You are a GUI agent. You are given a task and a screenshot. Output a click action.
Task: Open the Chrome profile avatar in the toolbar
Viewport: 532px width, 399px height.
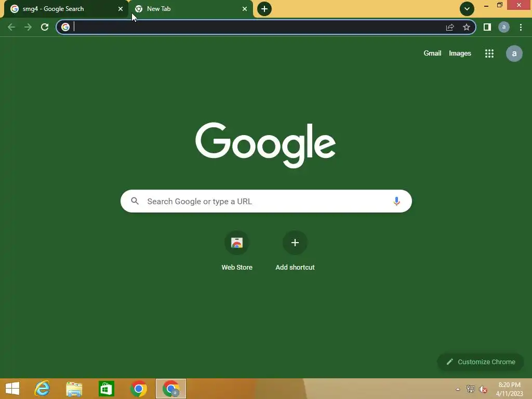point(504,27)
